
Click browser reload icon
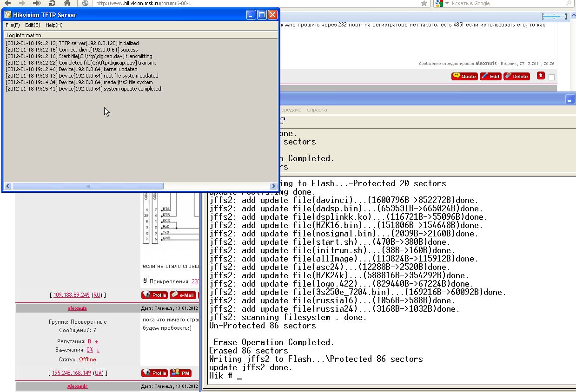tap(53, 3)
